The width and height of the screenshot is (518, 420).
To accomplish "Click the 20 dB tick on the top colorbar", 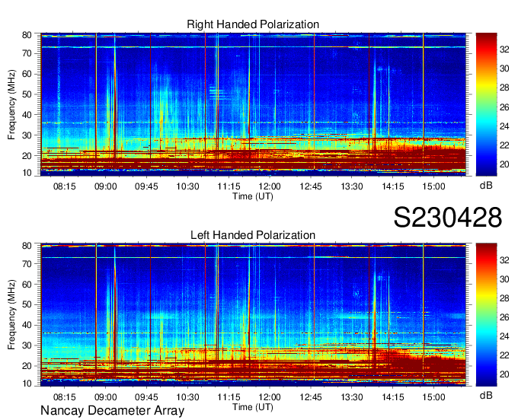I will pos(504,164).
